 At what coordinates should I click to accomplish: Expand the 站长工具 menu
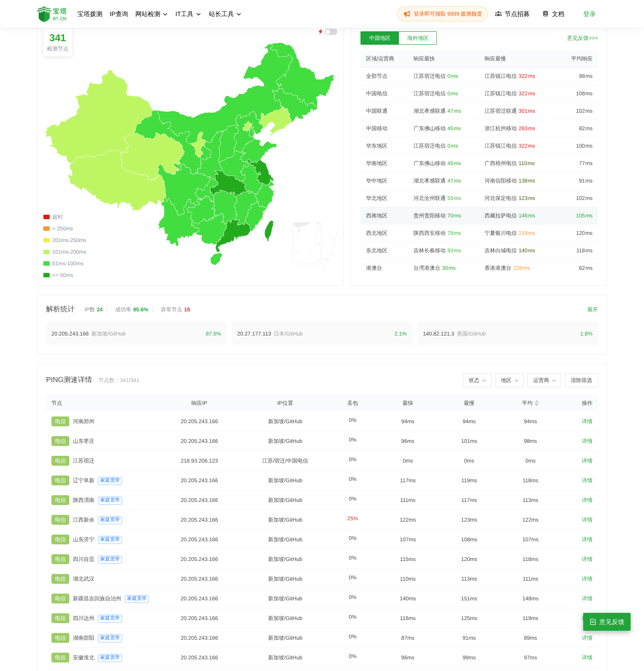point(225,14)
